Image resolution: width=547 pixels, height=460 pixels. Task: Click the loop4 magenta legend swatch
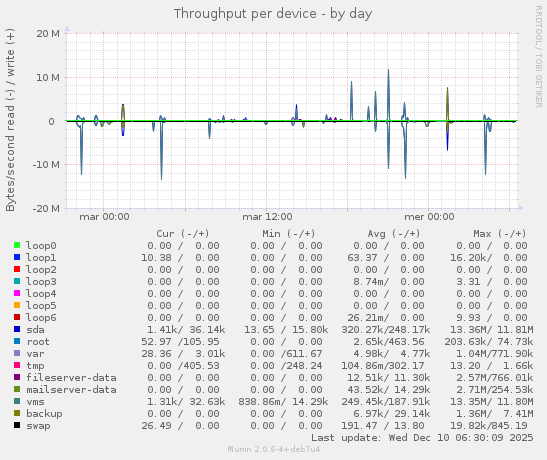(17, 293)
